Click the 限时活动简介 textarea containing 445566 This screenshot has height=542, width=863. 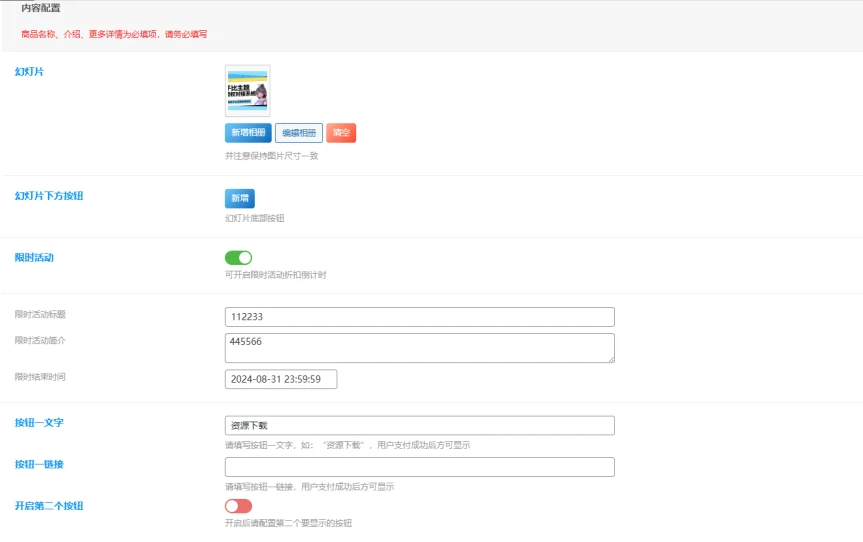[x=419, y=347]
